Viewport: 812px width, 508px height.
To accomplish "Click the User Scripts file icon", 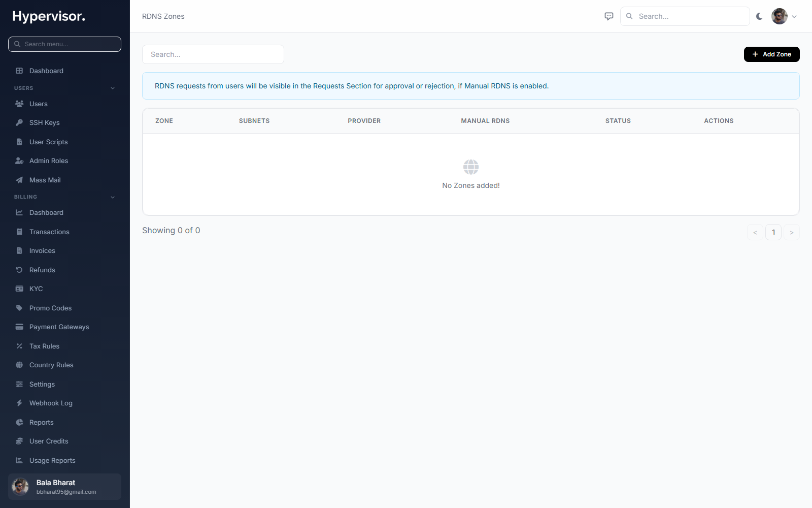I will 19,142.
